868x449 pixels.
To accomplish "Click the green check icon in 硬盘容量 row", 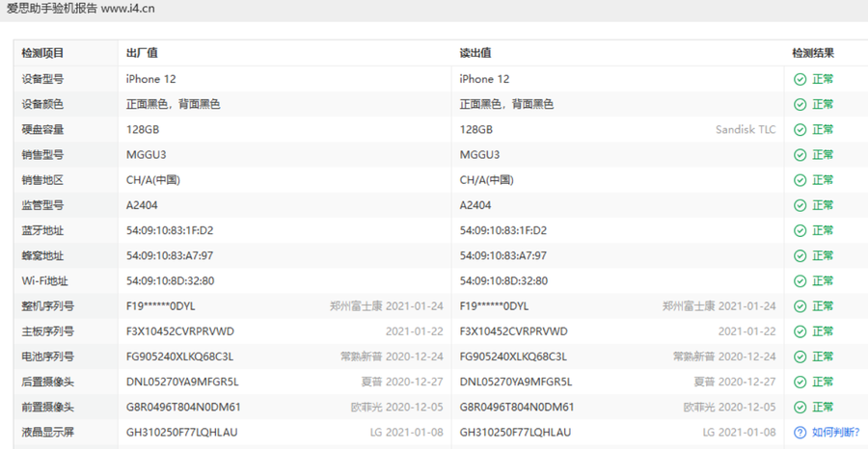I will coord(800,130).
